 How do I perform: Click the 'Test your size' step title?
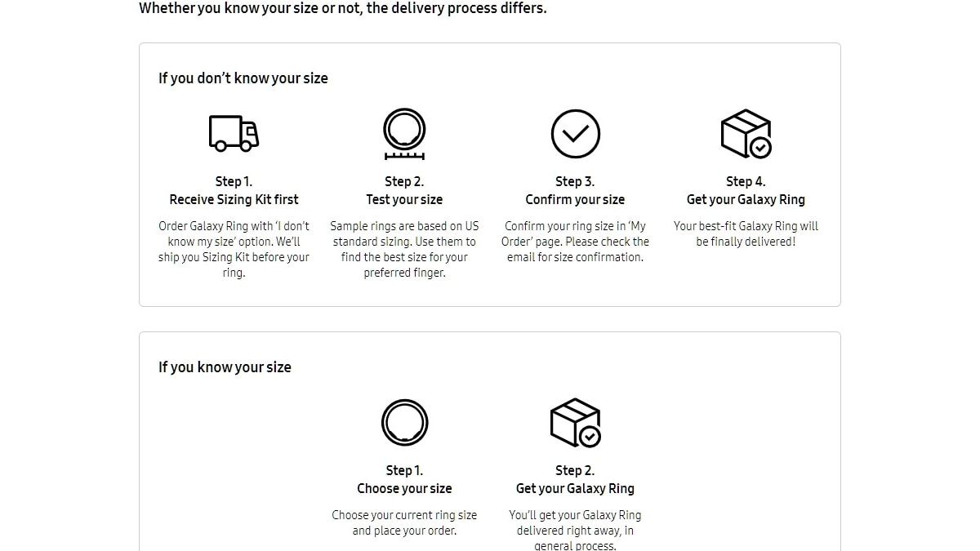coord(404,199)
